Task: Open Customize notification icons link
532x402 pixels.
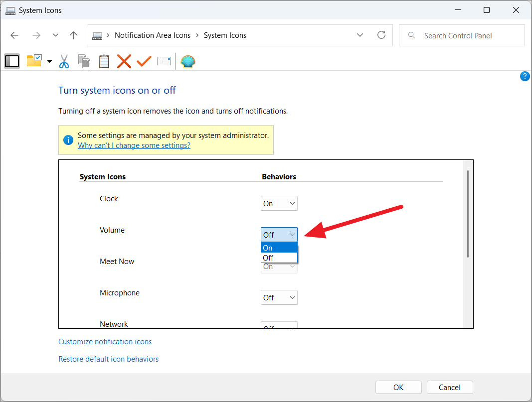Action: (105, 342)
